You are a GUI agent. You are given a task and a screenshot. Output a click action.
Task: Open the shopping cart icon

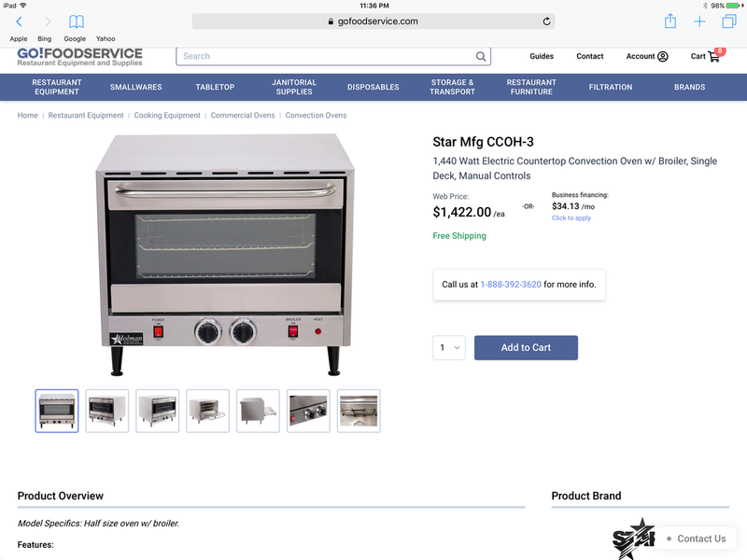click(x=713, y=57)
